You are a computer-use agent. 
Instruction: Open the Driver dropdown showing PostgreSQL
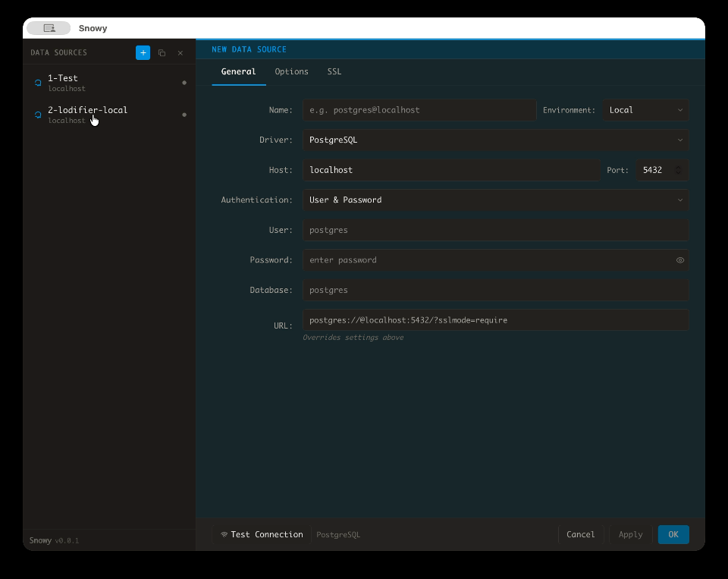495,140
